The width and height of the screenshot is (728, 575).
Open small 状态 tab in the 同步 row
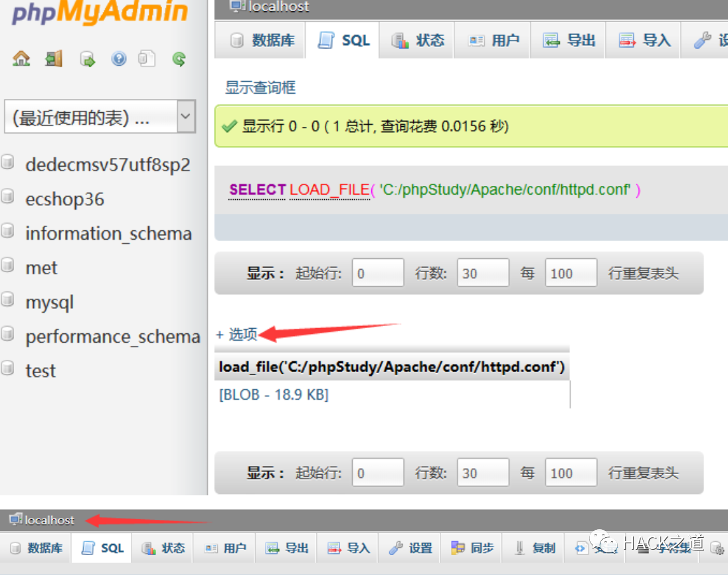click(163, 548)
